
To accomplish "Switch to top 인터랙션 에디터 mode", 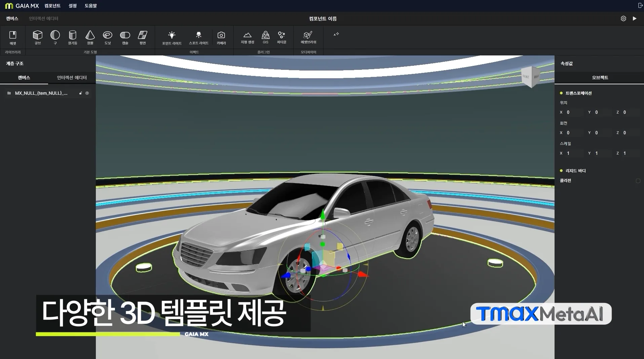I will click(43, 18).
